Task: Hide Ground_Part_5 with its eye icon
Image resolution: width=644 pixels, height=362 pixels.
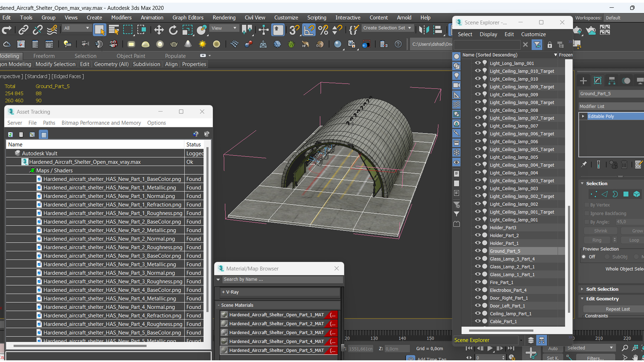Action: coord(478,251)
